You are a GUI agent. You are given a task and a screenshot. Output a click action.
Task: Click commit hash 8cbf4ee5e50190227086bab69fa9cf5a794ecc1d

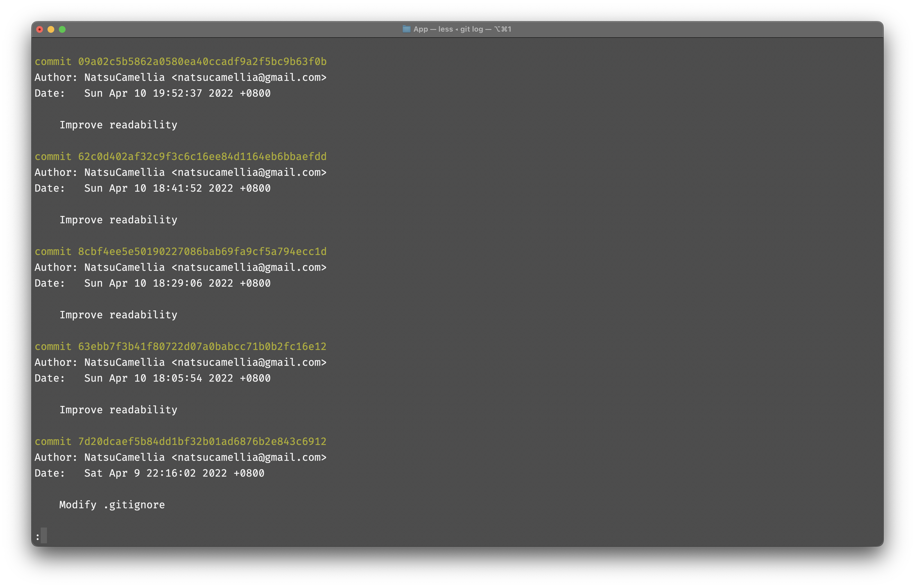202,252
